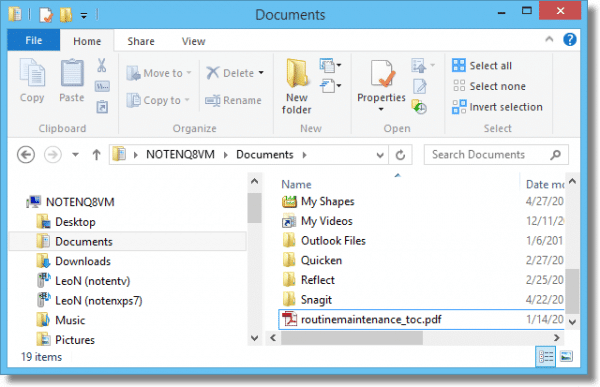Click the Copy to button
The width and height of the screenshot is (600, 387).
click(x=158, y=100)
